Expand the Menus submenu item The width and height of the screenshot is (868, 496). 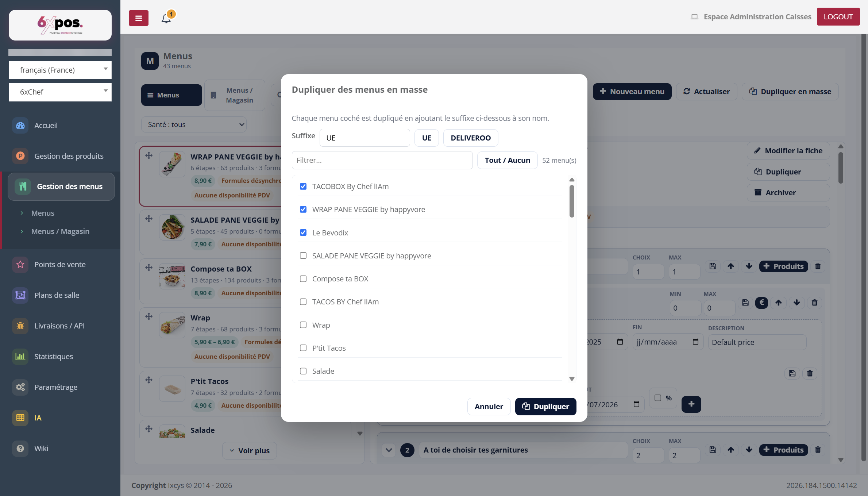click(43, 213)
